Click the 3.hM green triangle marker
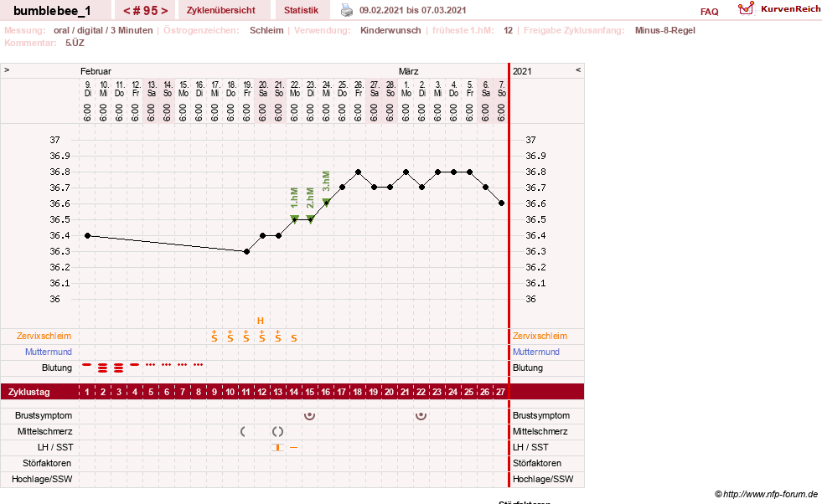Image resolution: width=822 pixels, height=504 pixels. coord(326,203)
